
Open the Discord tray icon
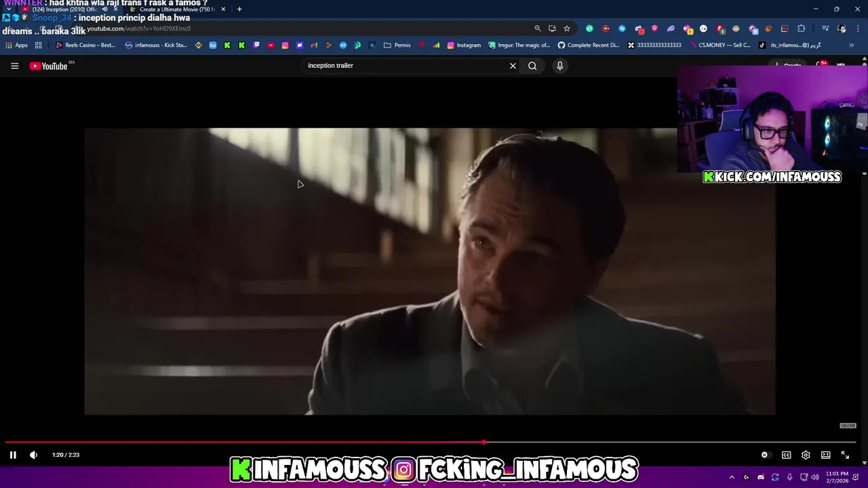click(761, 477)
